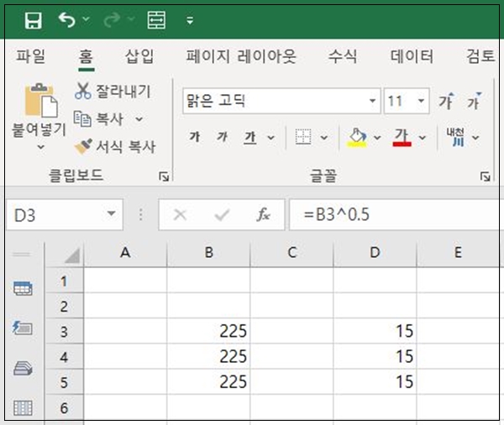This screenshot has height=425, width=504.
Task: Open the 클립보드 dialog launcher
Action: 164,176
